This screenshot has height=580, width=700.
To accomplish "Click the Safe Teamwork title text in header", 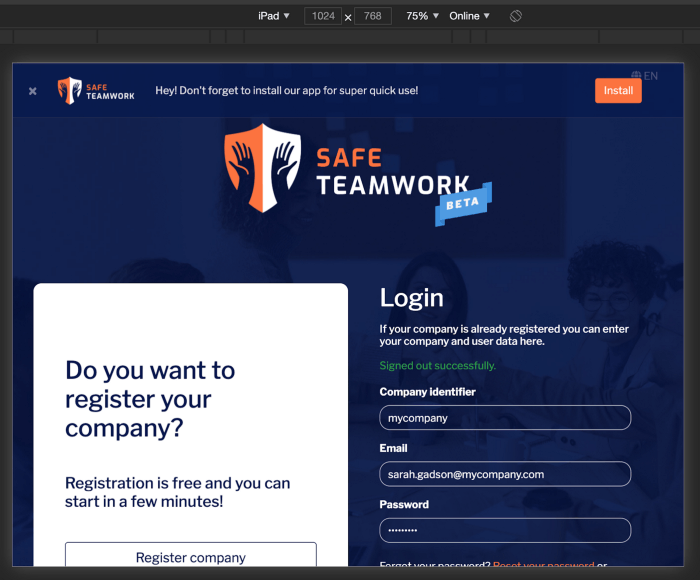I will 392,171.
